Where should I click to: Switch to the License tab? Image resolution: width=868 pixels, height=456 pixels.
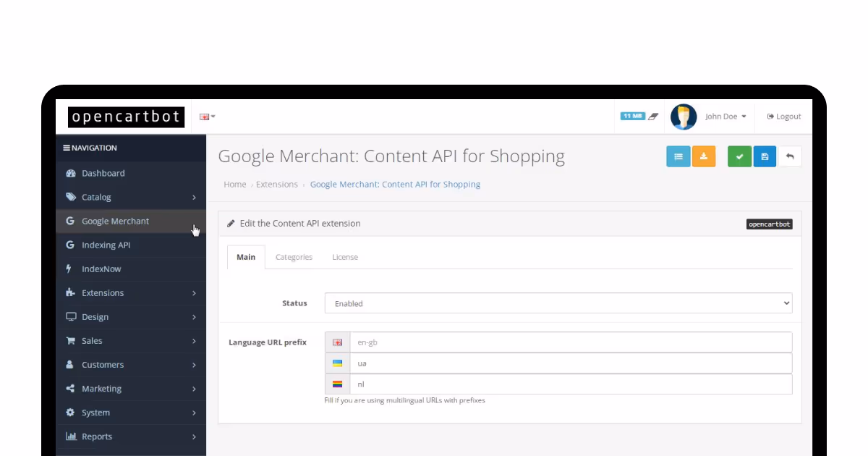(x=345, y=257)
